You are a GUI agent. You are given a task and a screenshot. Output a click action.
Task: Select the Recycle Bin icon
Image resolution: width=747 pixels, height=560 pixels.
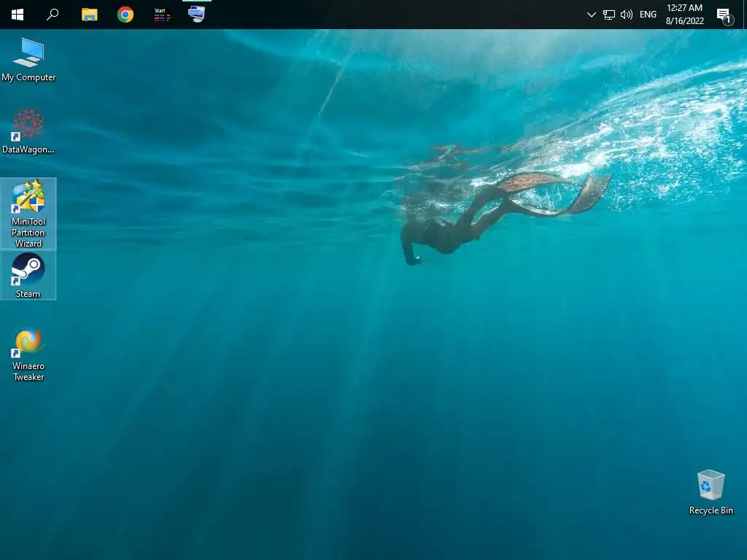coord(711,492)
